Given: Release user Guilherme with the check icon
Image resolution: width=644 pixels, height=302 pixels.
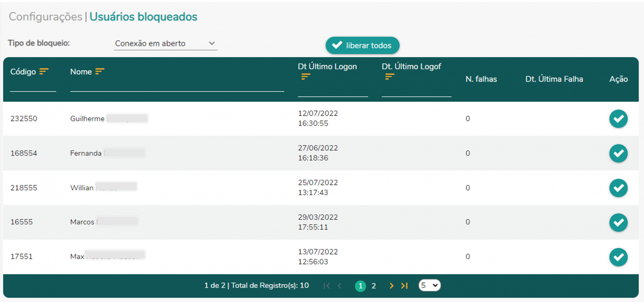Looking at the screenshot, I should click(x=618, y=119).
